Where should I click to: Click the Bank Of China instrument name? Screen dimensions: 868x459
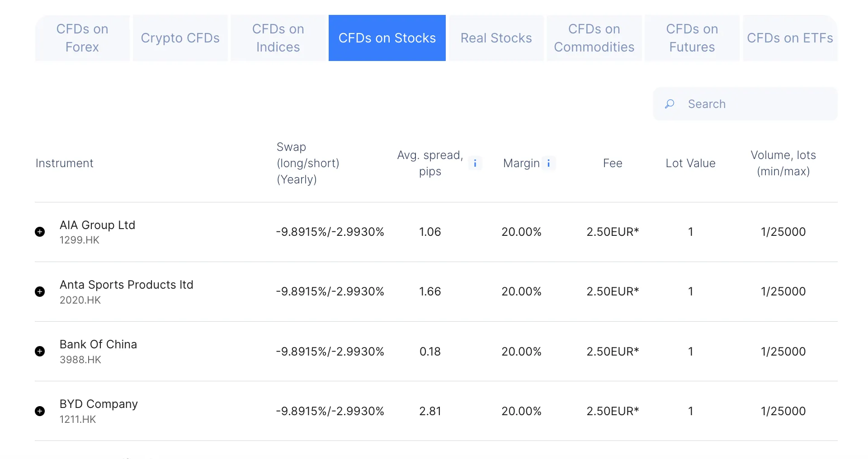[98, 344]
